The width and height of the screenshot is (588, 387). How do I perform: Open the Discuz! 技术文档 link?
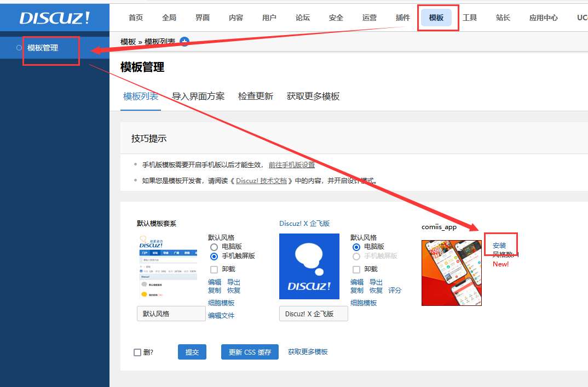click(x=261, y=180)
